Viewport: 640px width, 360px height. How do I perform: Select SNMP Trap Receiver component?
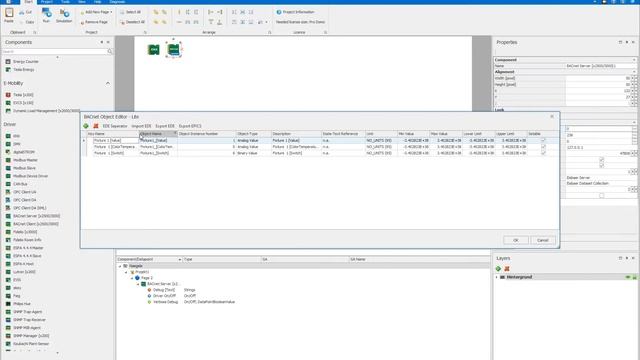coord(25,320)
